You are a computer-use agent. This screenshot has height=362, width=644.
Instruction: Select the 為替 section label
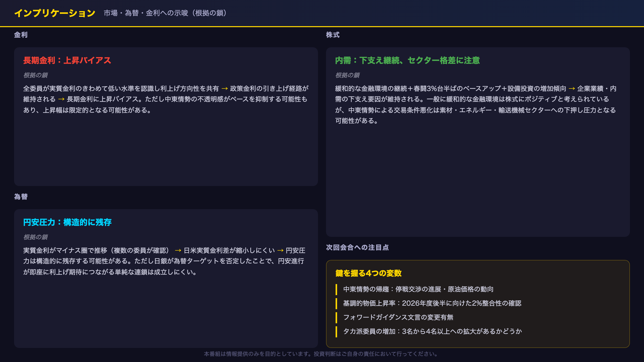(21, 197)
